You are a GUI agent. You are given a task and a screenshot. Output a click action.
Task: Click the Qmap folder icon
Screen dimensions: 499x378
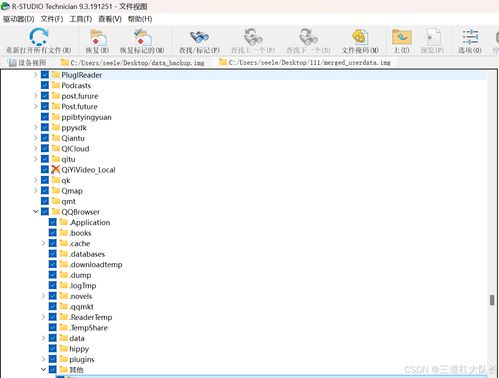point(56,190)
